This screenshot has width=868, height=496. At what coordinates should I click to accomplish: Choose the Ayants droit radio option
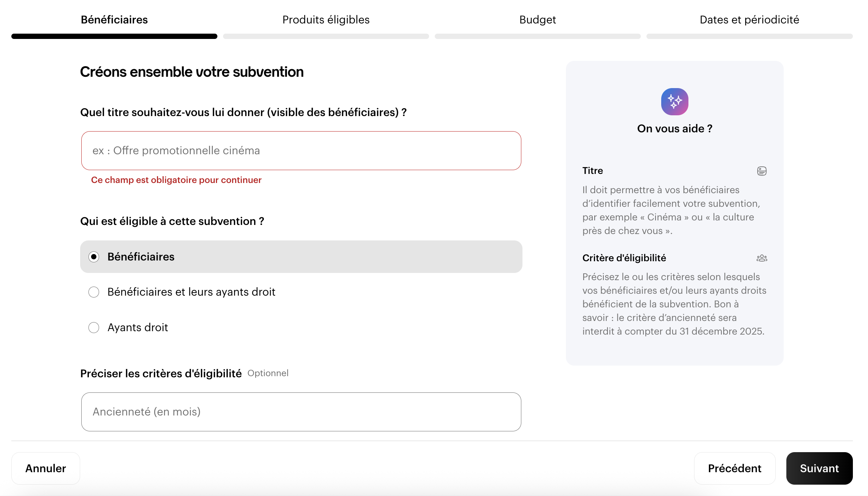click(x=94, y=327)
